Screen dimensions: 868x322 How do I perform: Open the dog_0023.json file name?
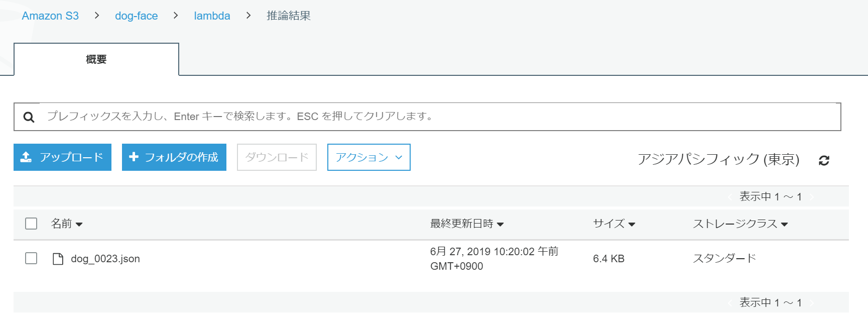(105, 259)
